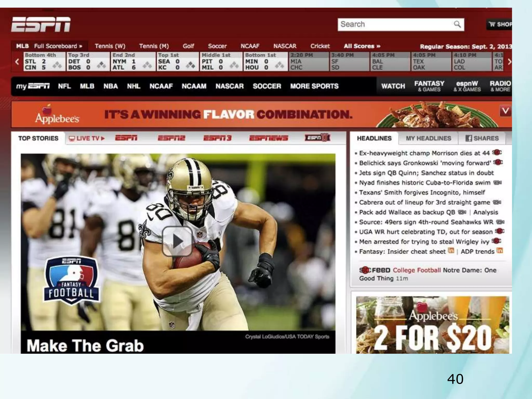
Task: Collapse the Applebee's banner ad chevron
Action: 505,111
